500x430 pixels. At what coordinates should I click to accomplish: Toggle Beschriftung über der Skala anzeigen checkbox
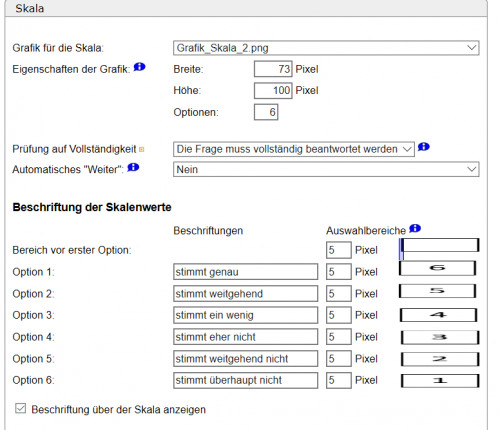(21, 408)
